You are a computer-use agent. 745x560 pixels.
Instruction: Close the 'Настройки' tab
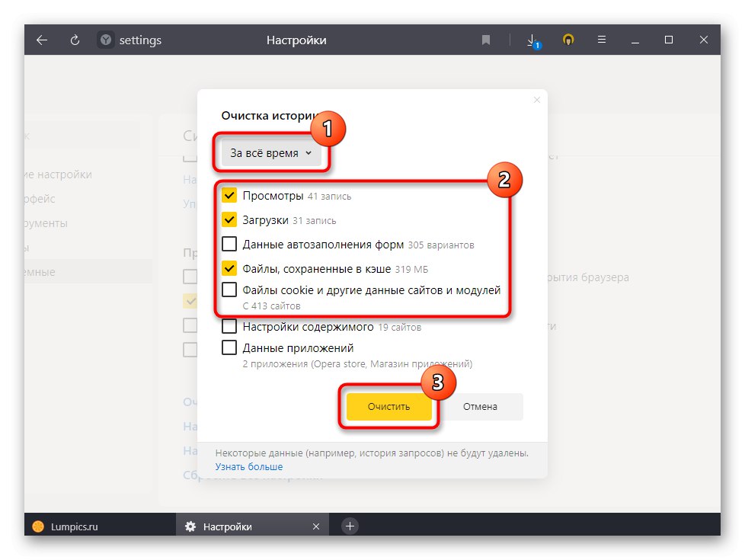click(316, 526)
